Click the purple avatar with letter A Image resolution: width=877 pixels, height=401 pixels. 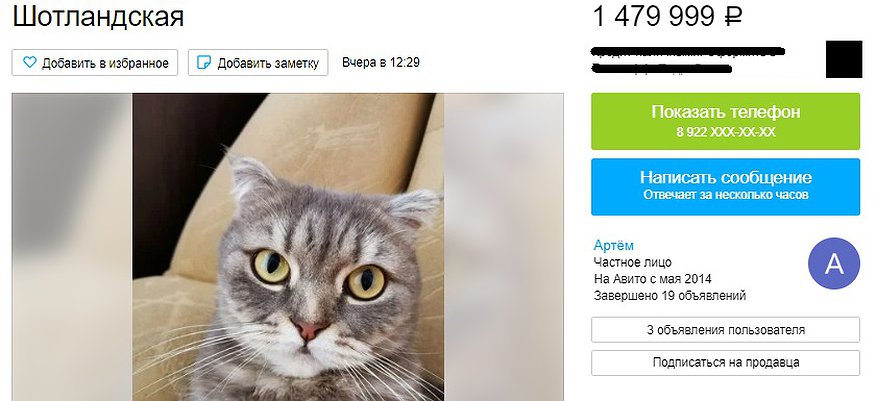pos(833,263)
